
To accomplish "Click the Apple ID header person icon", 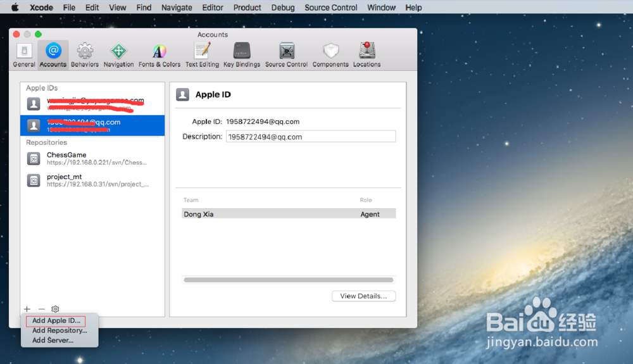I will (182, 94).
